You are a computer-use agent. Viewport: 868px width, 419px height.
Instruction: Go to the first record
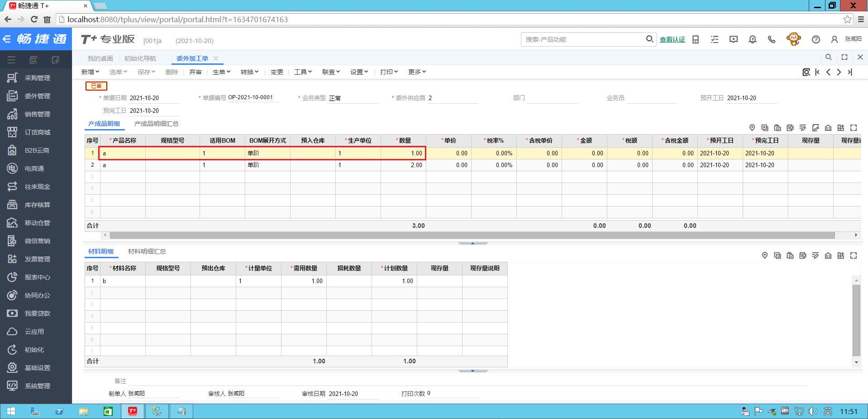817,72
